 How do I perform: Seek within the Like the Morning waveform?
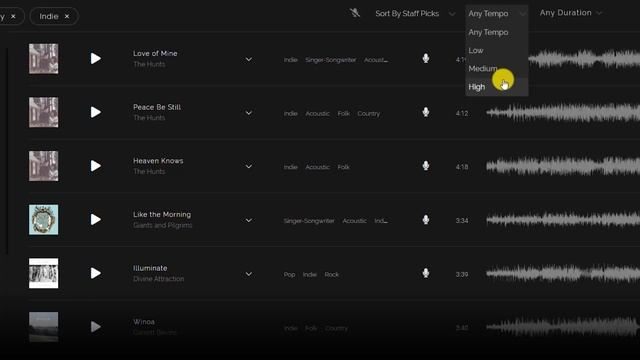(563, 220)
